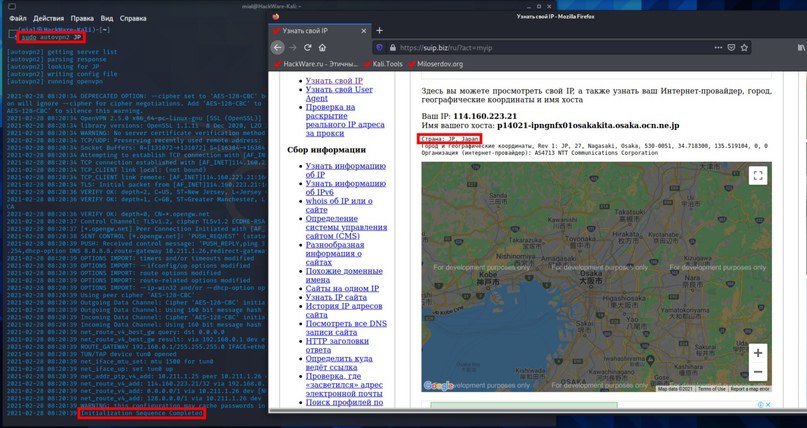Open 'Похожие доменные имена' link
Screen dimensions: 807x428
(344, 275)
